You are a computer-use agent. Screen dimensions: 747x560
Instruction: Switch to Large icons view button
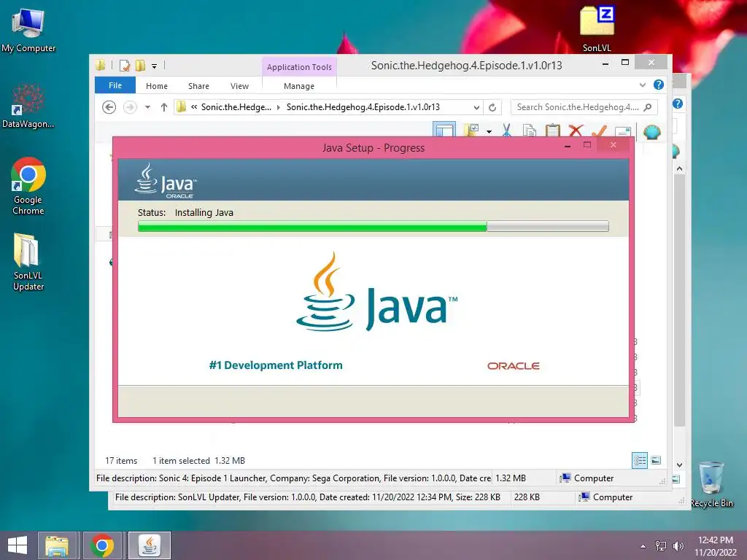(656, 460)
